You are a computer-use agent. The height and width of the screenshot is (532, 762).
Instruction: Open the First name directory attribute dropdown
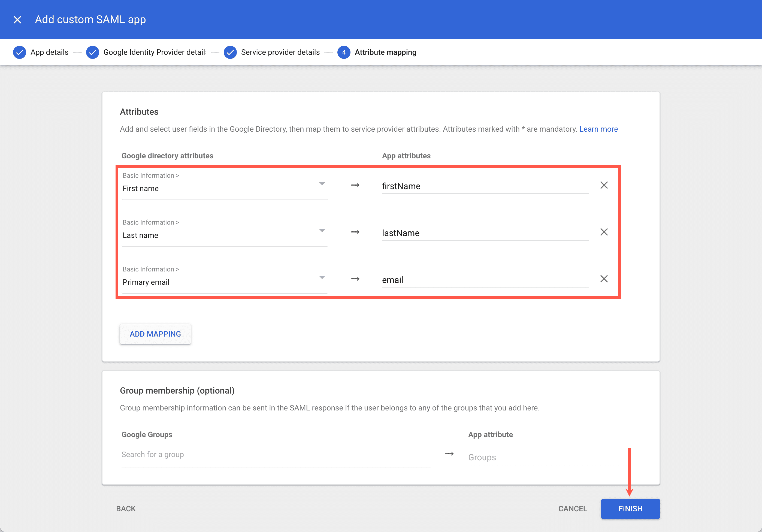(x=322, y=183)
